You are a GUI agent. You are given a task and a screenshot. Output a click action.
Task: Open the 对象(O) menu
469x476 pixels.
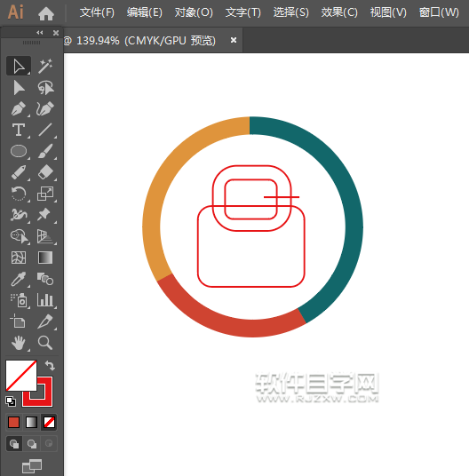click(194, 12)
